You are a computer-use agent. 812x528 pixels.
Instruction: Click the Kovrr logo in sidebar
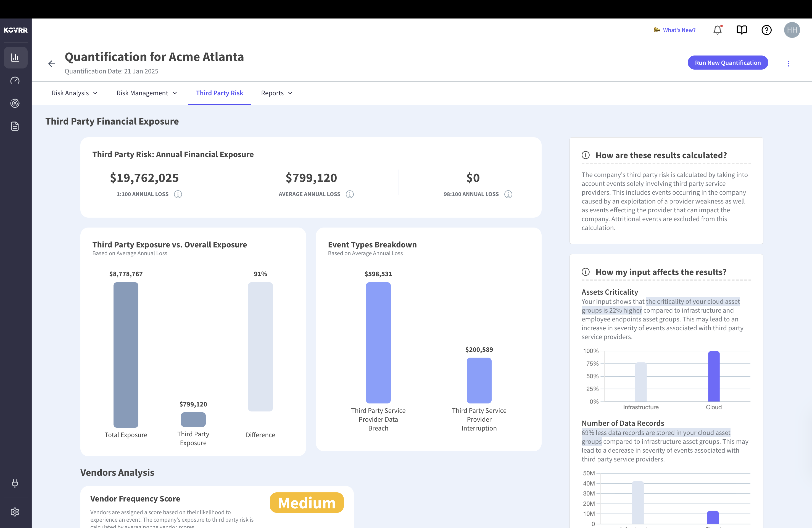click(16, 30)
